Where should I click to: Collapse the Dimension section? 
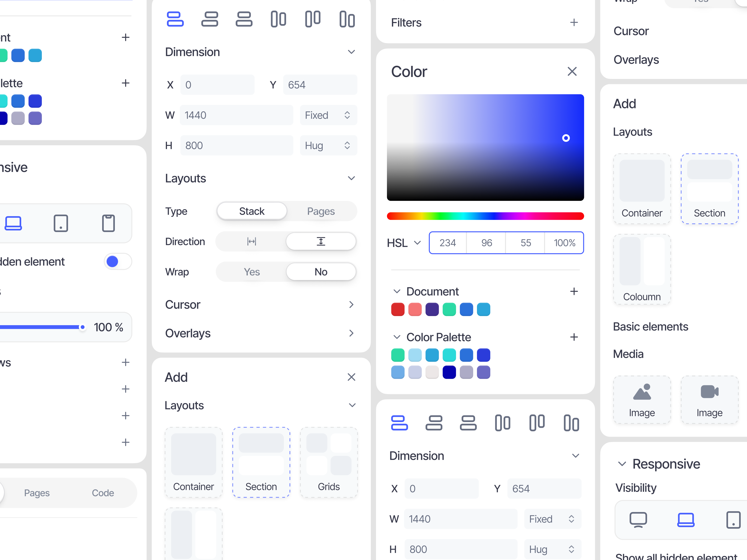tap(351, 52)
